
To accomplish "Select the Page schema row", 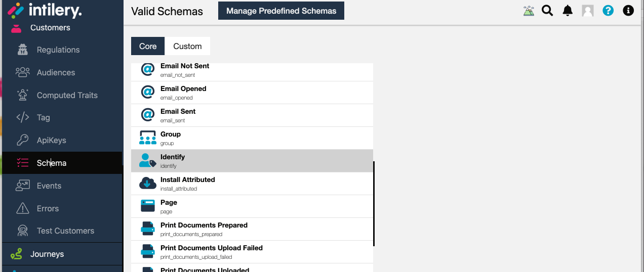I will pos(252,206).
